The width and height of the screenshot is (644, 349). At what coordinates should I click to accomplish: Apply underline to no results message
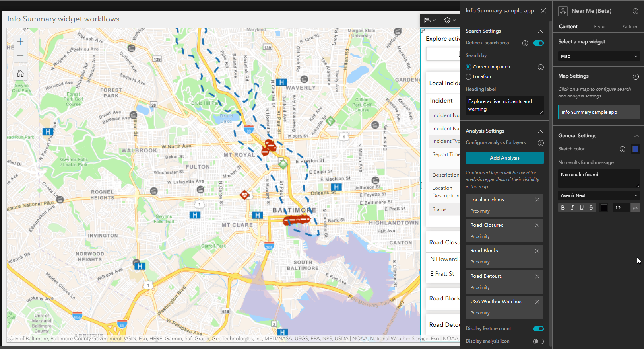point(582,208)
